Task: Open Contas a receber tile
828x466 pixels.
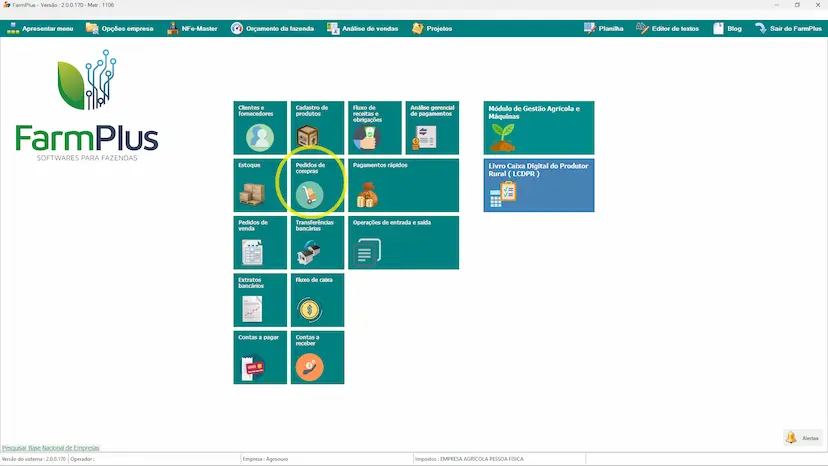Action: pos(317,358)
